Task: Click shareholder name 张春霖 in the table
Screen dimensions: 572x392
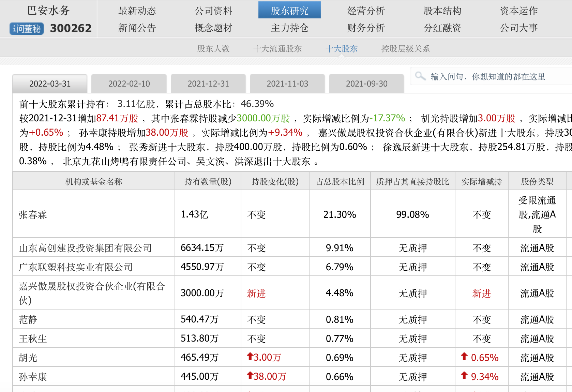Action: [x=33, y=214]
